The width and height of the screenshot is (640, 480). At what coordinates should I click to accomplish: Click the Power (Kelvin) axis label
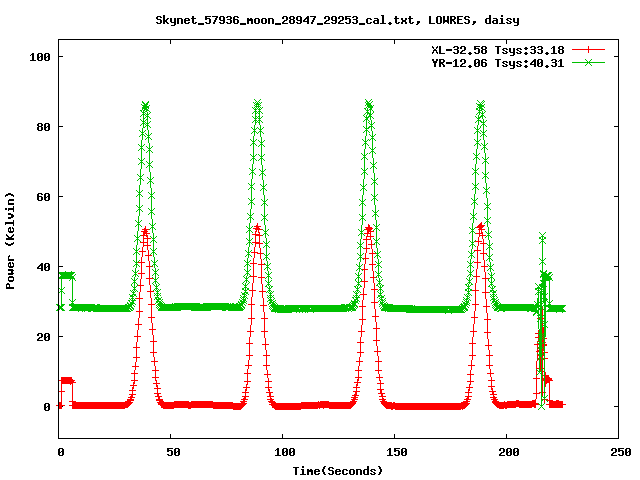[10, 241]
